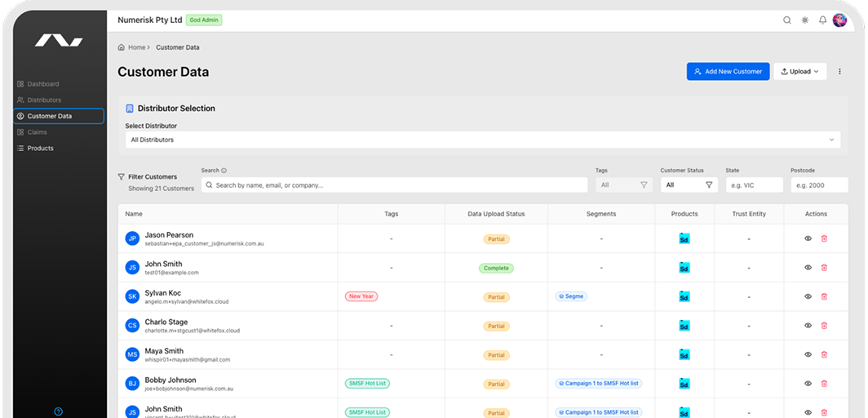The height and width of the screenshot is (418, 868).
Task: Click the Data Upload Status column header
Action: click(496, 214)
